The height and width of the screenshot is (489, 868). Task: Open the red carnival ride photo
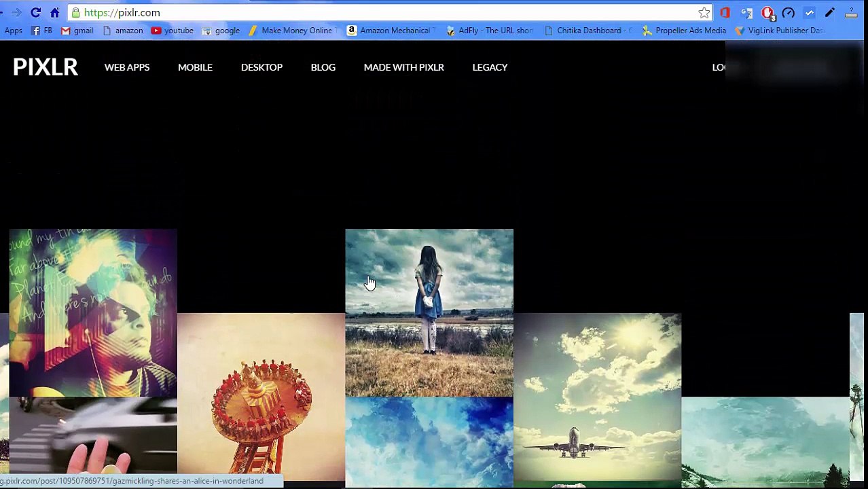click(x=261, y=397)
